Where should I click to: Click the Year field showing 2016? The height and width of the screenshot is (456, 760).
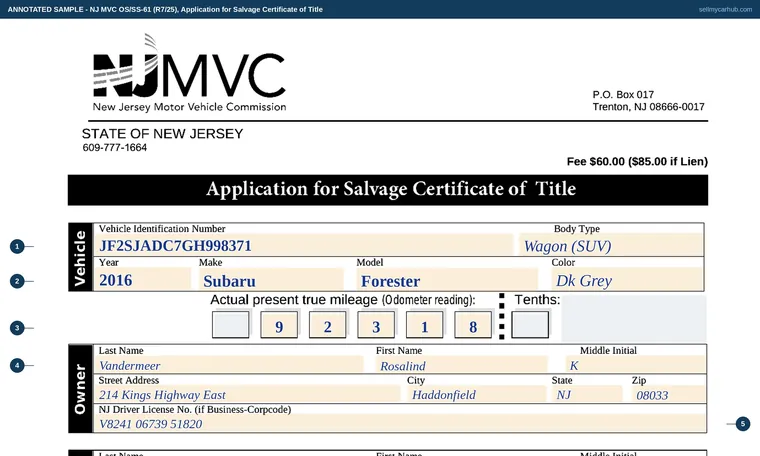click(x=143, y=280)
